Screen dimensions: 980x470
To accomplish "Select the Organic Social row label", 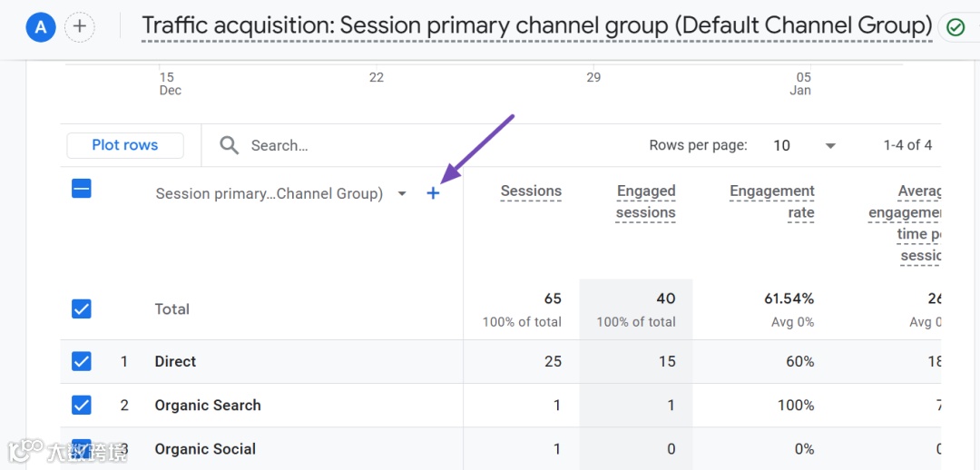I will pyautogui.click(x=205, y=448).
